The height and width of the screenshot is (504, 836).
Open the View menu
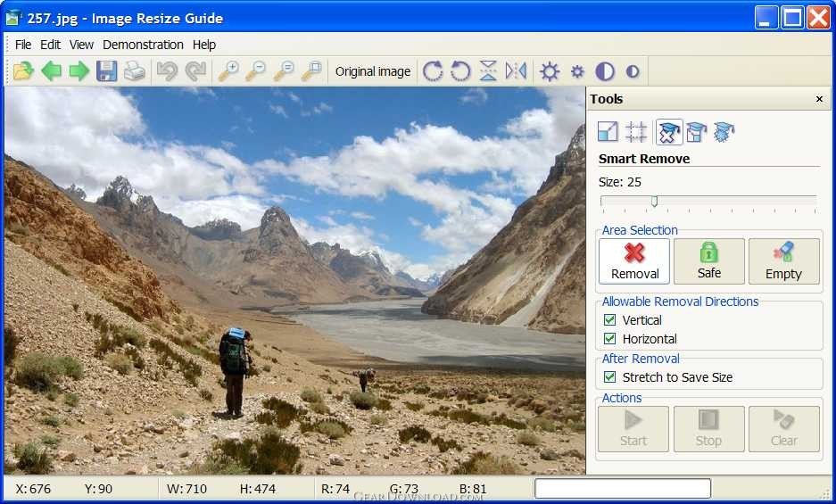pyautogui.click(x=81, y=45)
